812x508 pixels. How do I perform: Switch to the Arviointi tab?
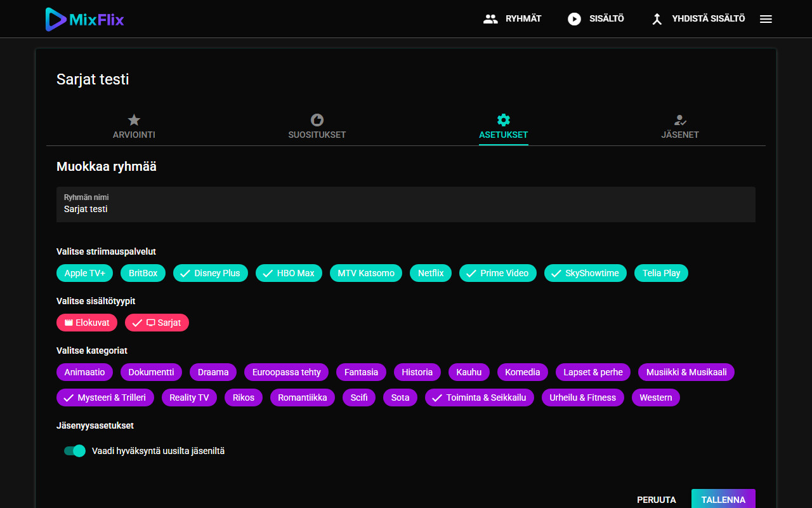tap(134, 127)
